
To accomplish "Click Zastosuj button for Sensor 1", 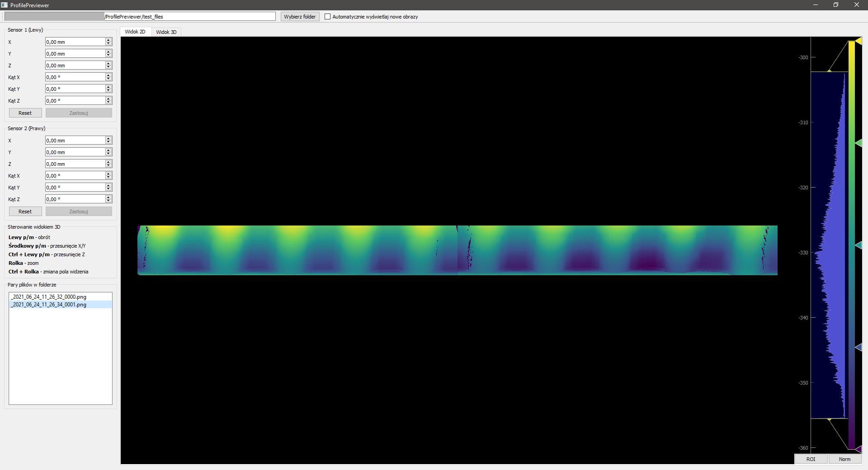I will coord(79,113).
